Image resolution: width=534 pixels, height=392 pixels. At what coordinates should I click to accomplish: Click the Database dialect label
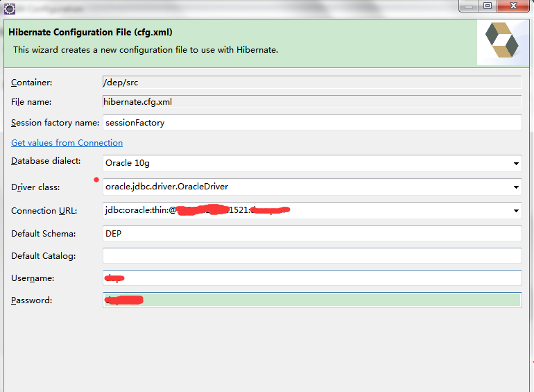pos(46,161)
